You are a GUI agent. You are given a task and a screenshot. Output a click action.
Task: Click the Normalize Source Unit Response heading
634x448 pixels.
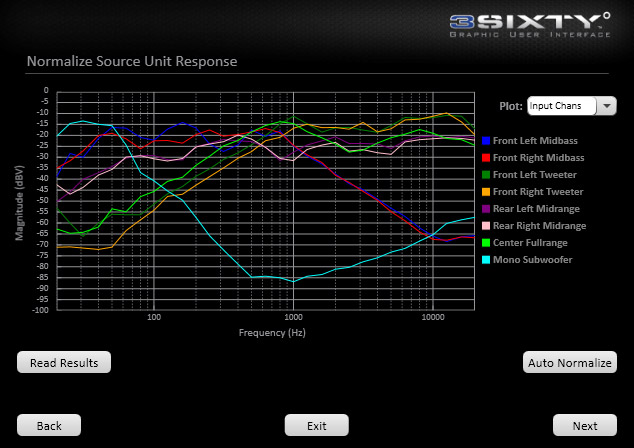132,62
